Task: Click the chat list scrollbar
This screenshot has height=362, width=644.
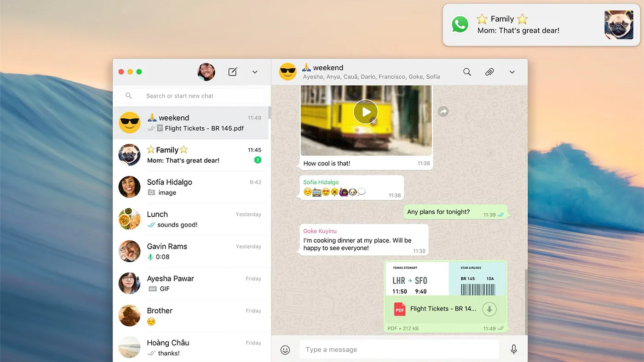Action: [269, 113]
